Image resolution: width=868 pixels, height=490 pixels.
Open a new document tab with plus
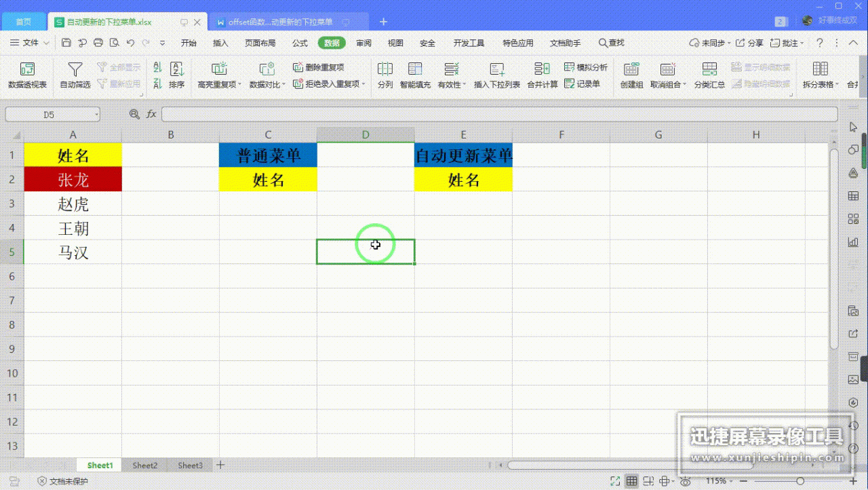pyautogui.click(x=383, y=22)
